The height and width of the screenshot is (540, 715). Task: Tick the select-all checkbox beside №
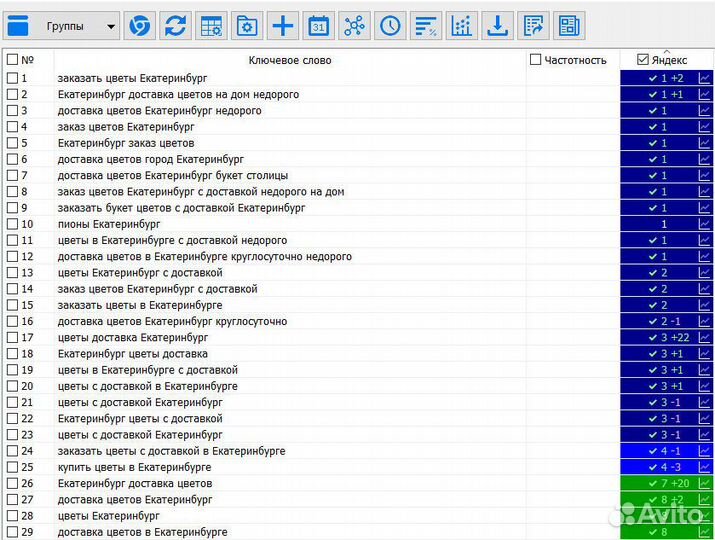(x=12, y=60)
